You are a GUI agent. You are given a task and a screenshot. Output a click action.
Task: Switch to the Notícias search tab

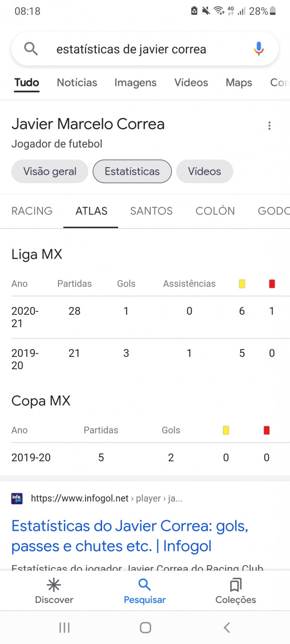[x=77, y=83]
